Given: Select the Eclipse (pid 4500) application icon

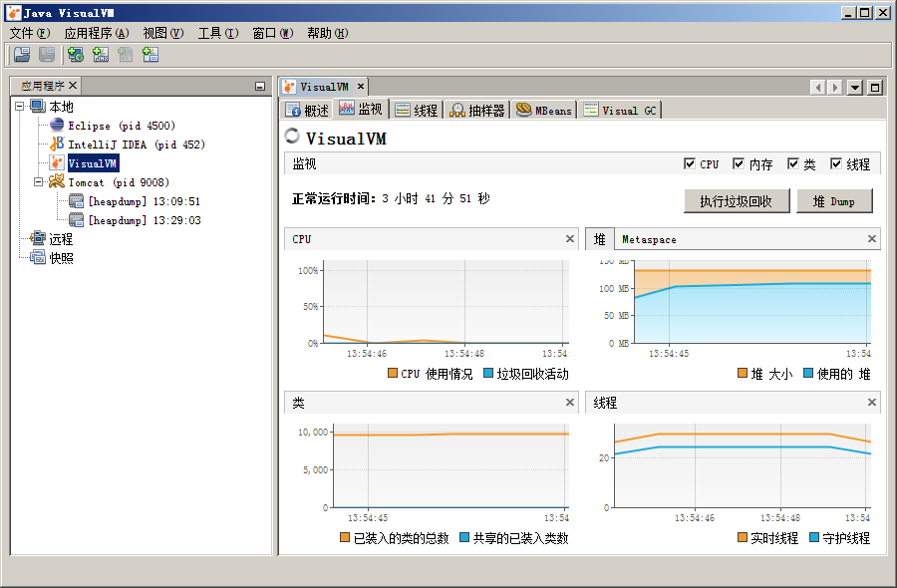Looking at the screenshot, I should click(x=57, y=126).
